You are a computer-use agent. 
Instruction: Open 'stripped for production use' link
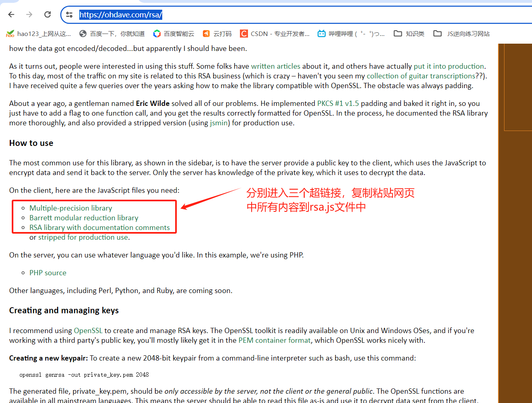83,237
